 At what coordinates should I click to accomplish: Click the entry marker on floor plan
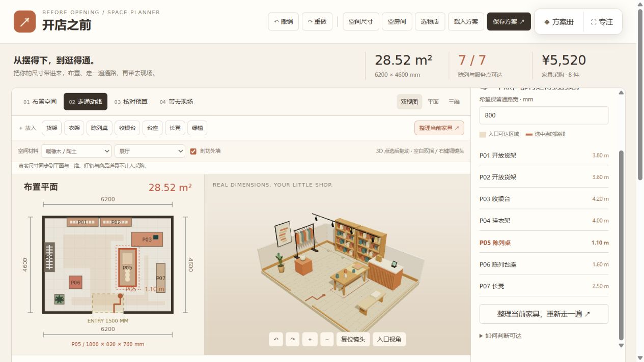[108, 303]
